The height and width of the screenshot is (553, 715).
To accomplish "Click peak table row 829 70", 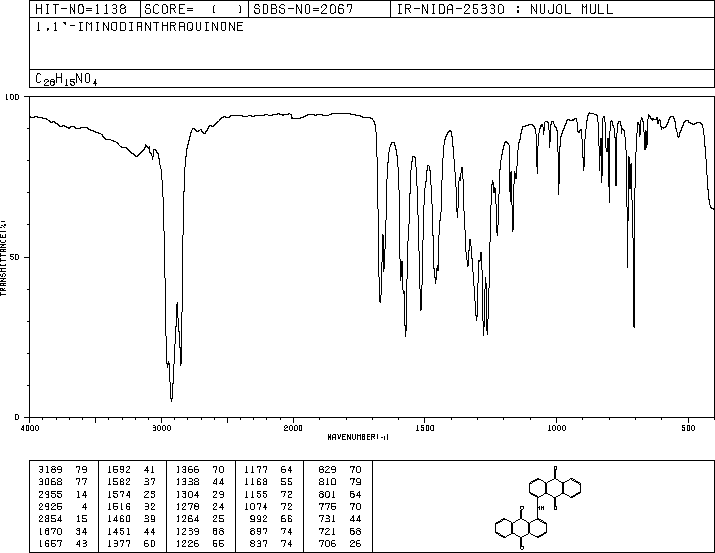I will (340, 470).
